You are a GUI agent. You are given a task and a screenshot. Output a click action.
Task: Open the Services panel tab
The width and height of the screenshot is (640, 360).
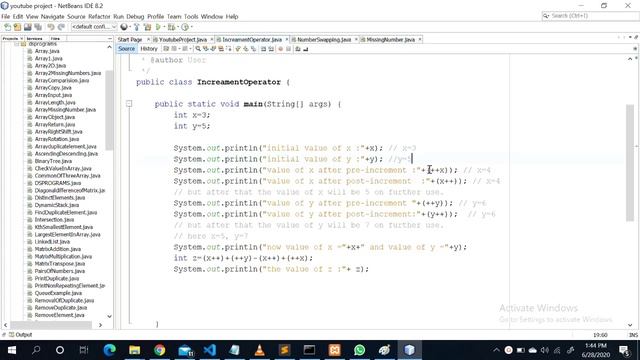pyautogui.click(x=34, y=38)
